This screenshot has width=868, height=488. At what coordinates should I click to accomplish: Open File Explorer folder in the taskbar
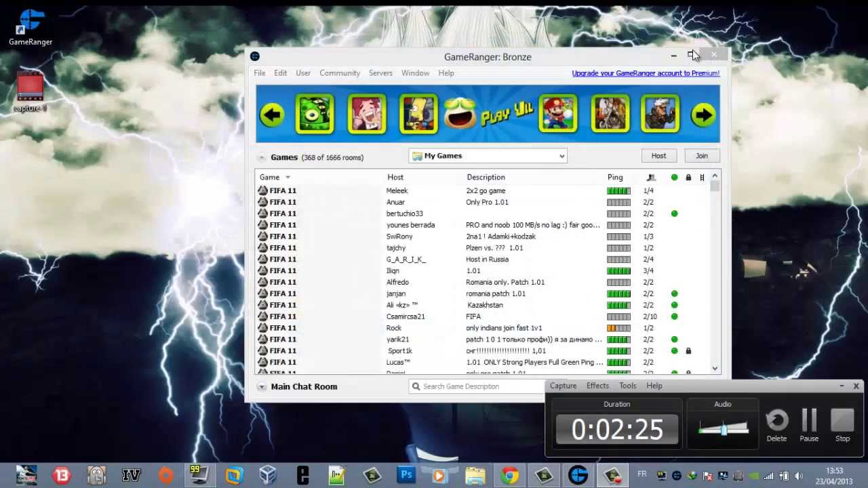[x=475, y=475]
